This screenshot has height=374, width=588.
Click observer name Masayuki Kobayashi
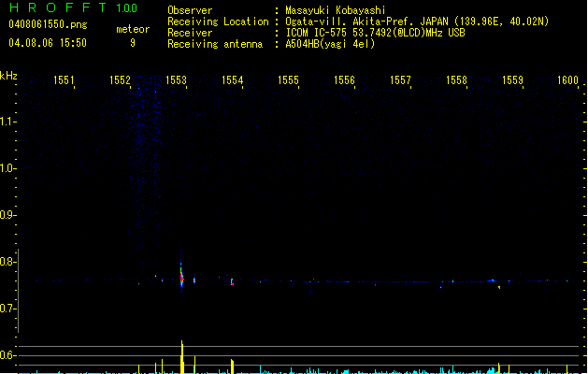pos(336,10)
